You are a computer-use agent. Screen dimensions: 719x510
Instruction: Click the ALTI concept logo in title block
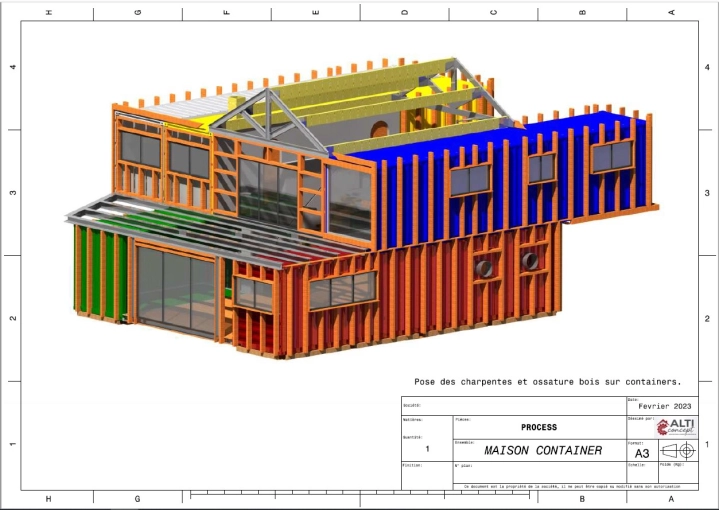677,427
